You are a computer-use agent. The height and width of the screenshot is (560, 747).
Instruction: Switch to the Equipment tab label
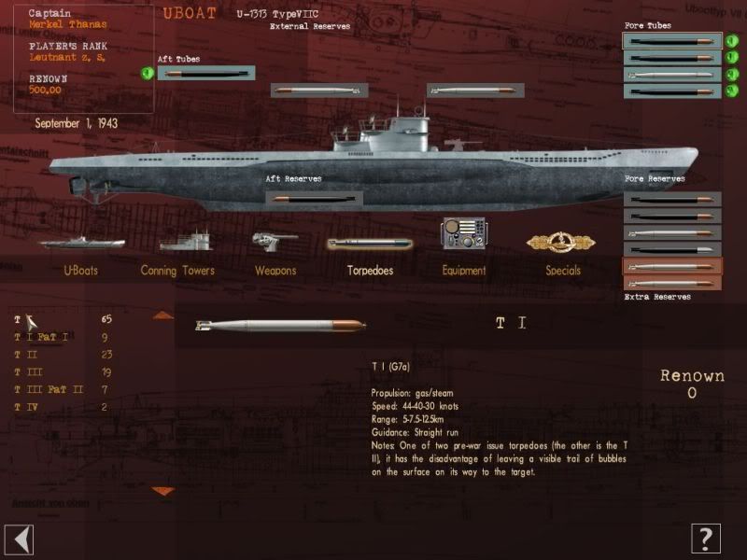464,271
